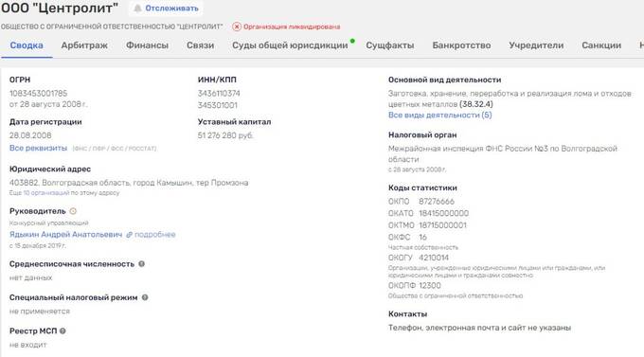Click the info icon next to Реестр МСП
The height and width of the screenshot is (357, 644).
tap(63, 330)
